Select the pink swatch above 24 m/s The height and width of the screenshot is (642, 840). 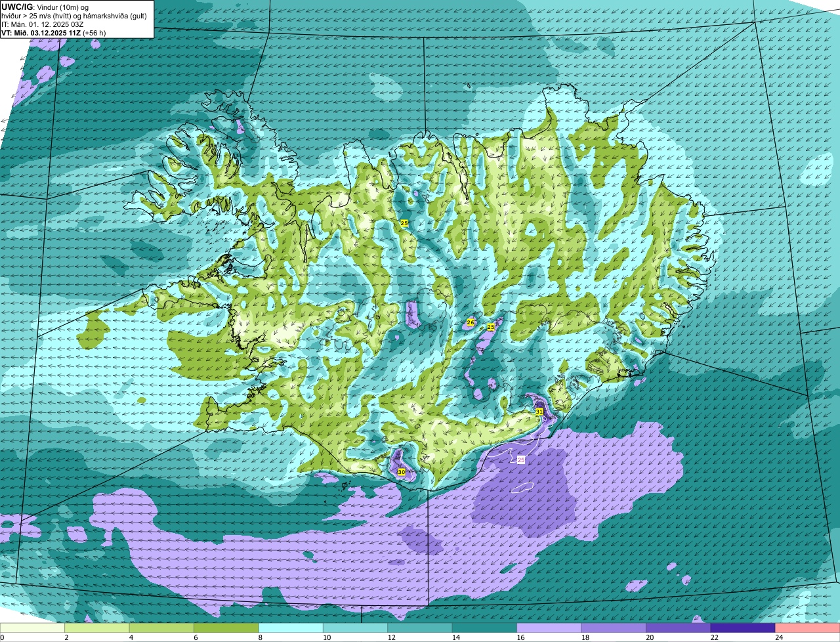808,628
